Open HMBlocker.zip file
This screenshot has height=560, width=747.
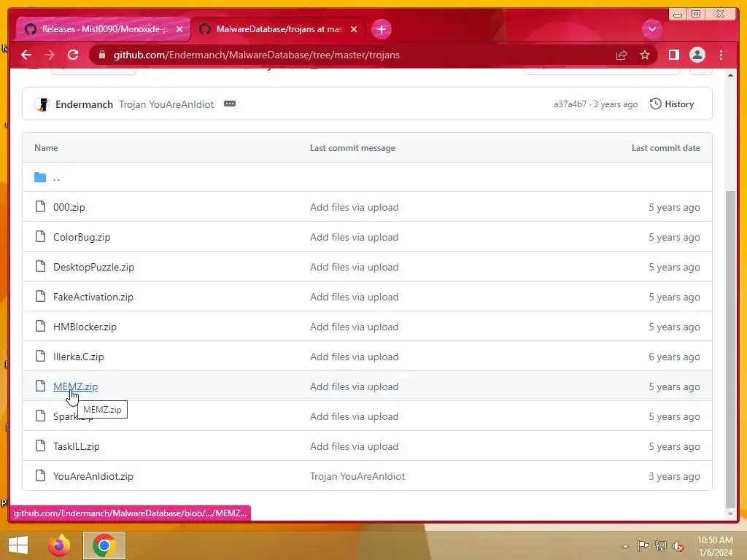click(x=85, y=327)
